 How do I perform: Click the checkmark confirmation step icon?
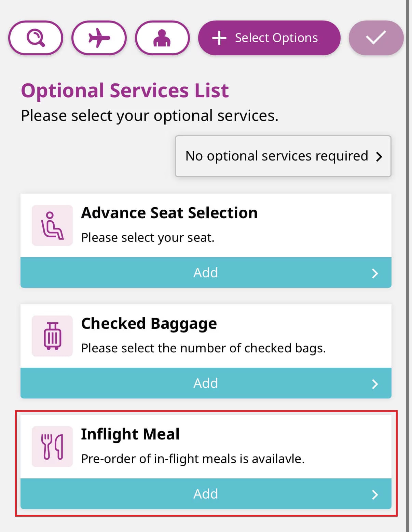click(376, 38)
